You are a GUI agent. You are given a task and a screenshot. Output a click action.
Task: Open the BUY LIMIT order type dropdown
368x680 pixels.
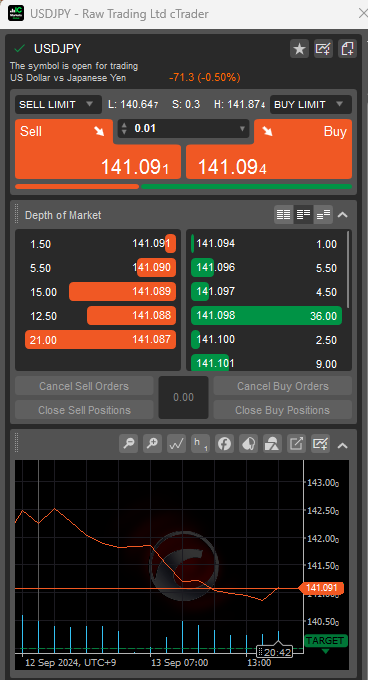pos(311,105)
